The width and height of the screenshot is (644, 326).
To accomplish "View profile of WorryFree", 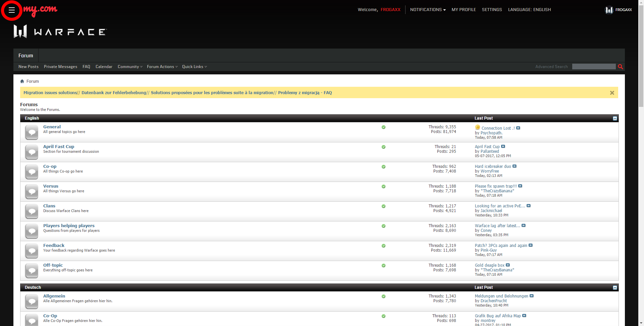I will (490, 171).
